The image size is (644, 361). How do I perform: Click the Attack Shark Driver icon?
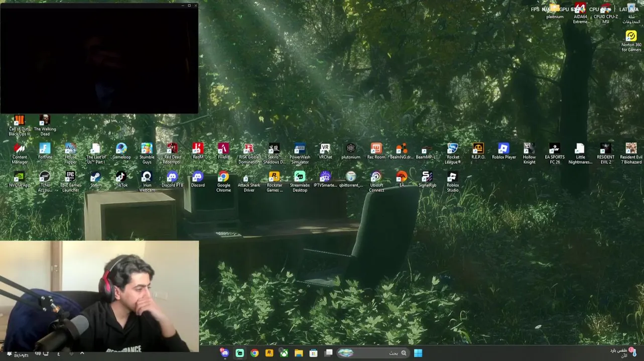click(x=248, y=182)
